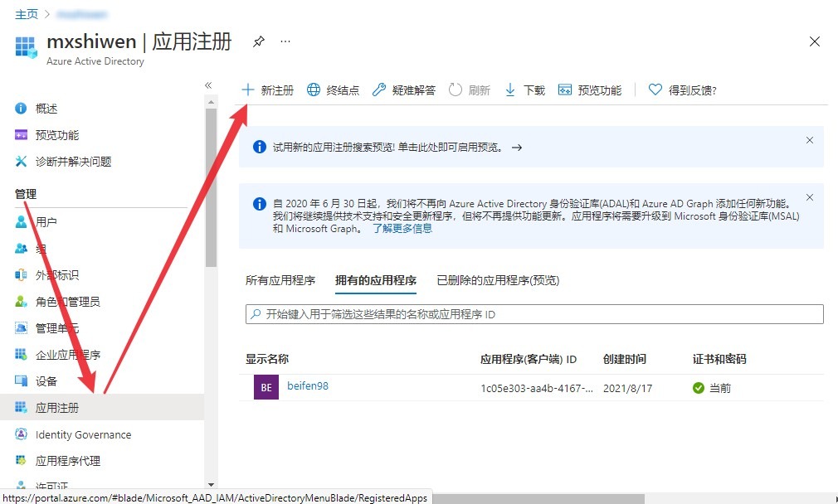Switch to 已删除的应用程序(预览) tab
The height and width of the screenshot is (504, 838).
[x=498, y=280]
